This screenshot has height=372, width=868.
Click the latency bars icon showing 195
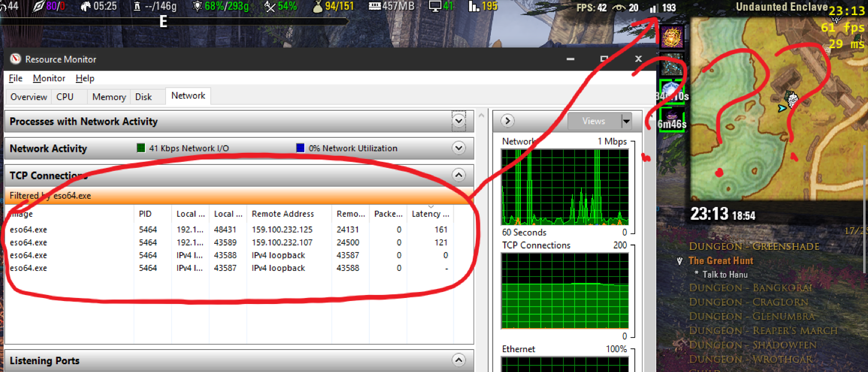pyautogui.click(x=474, y=7)
